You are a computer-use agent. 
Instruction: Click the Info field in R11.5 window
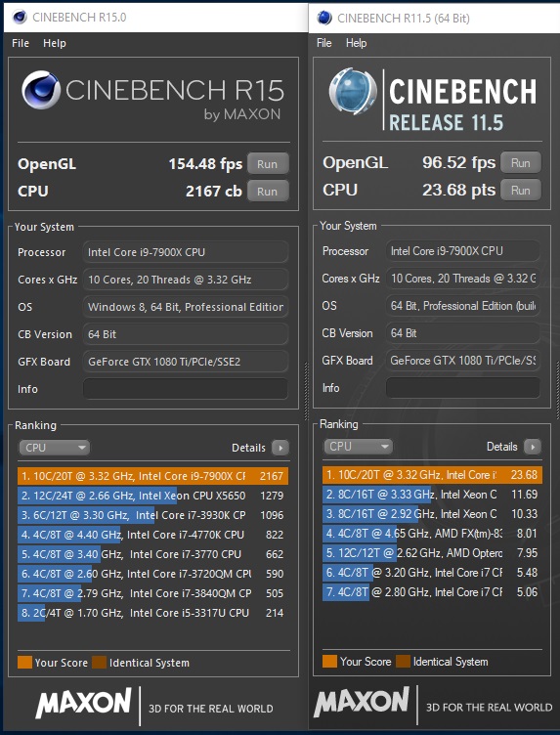click(x=462, y=388)
